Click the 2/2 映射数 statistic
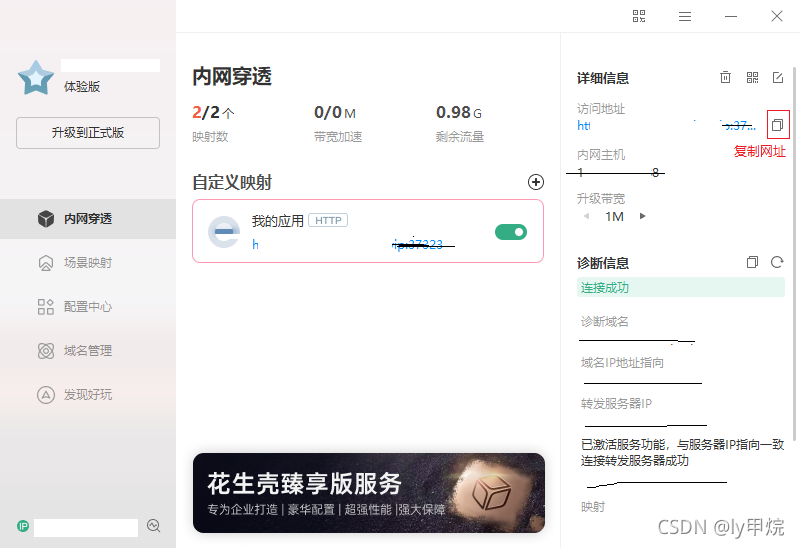This screenshot has height=548, width=800. click(x=213, y=122)
